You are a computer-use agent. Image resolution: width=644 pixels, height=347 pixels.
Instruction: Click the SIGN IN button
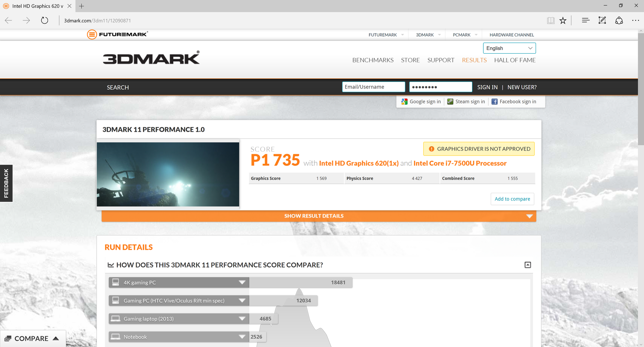[487, 87]
